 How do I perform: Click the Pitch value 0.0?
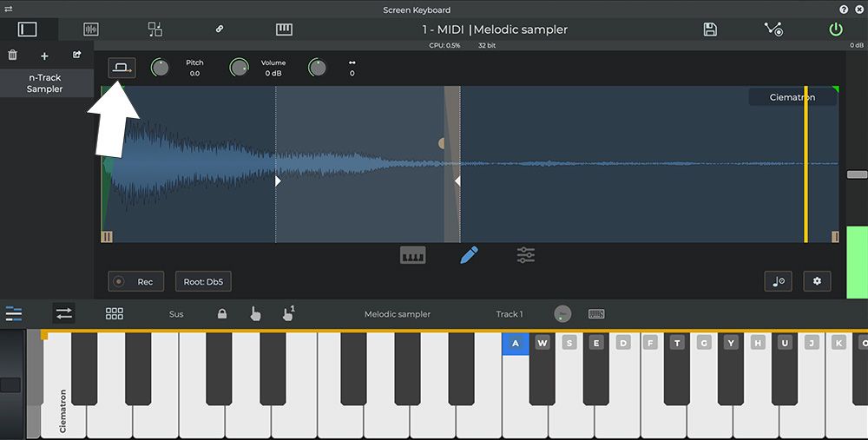pyautogui.click(x=194, y=73)
